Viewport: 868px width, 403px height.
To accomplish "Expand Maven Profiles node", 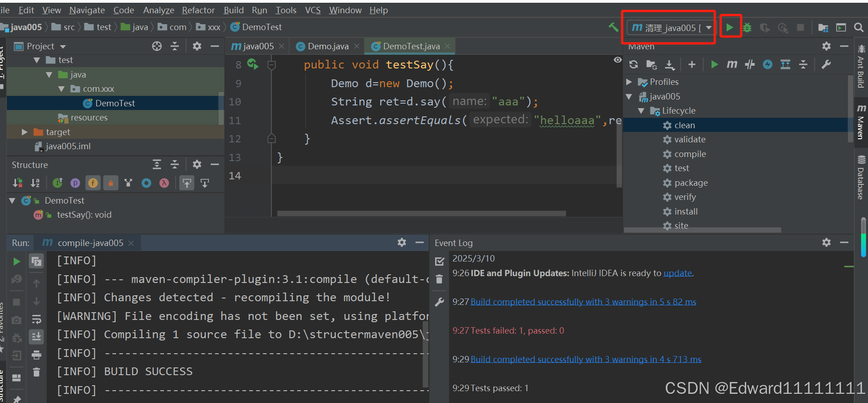I will (629, 82).
